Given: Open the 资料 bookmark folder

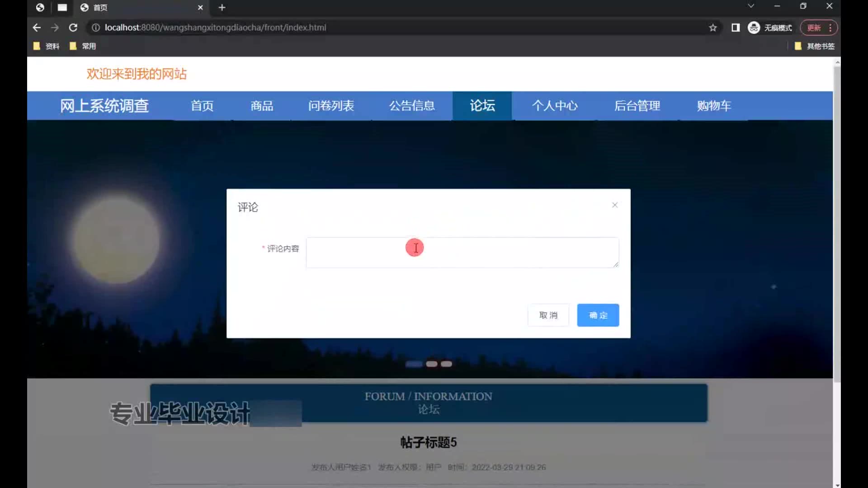Looking at the screenshot, I should point(47,46).
